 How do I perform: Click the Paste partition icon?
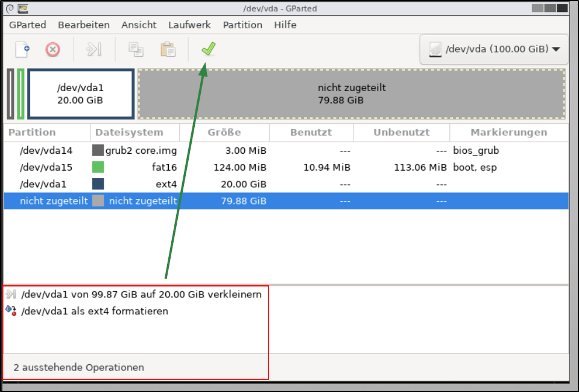click(168, 49)
